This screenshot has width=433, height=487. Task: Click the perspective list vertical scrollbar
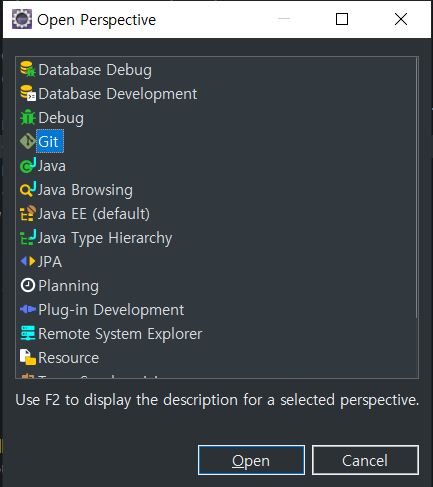[416, 188]
